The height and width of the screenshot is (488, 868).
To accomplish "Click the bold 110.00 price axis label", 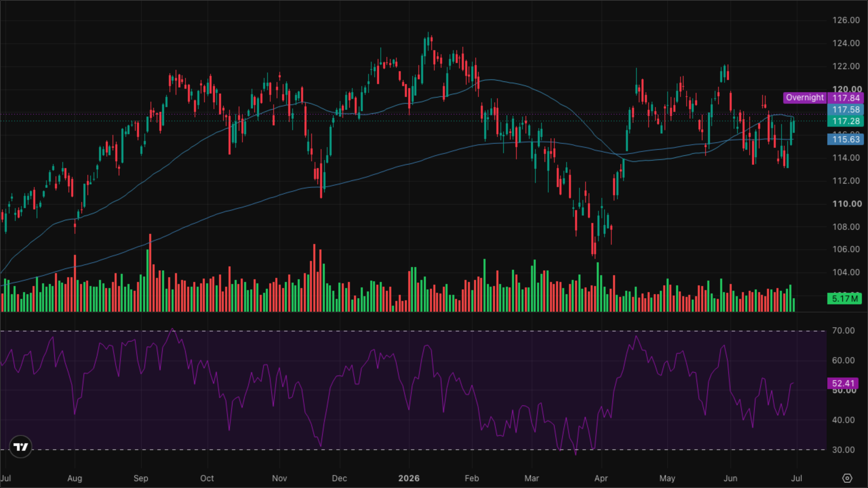I will point(847,204).
